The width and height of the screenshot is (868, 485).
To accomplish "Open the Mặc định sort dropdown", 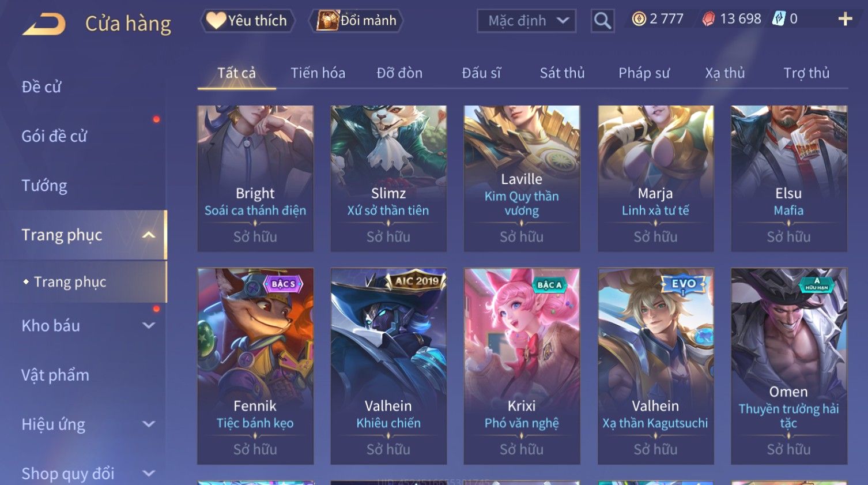I will click(x=526, y=21).
